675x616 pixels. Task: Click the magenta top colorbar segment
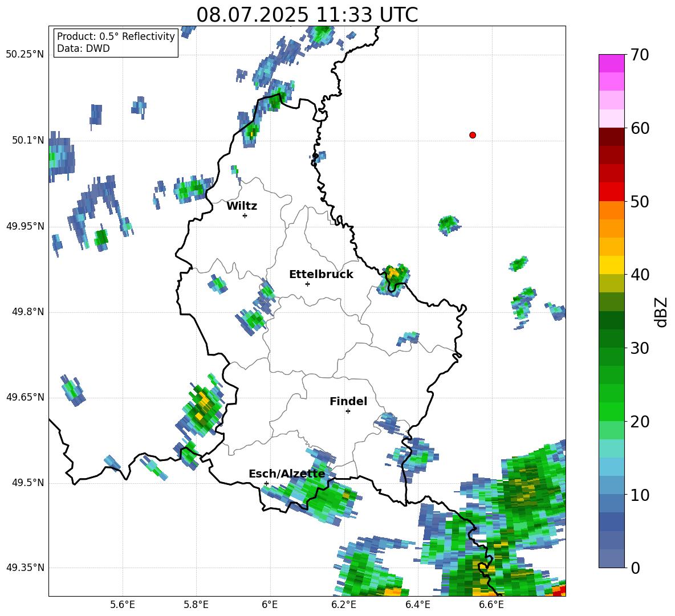(611, 64)
